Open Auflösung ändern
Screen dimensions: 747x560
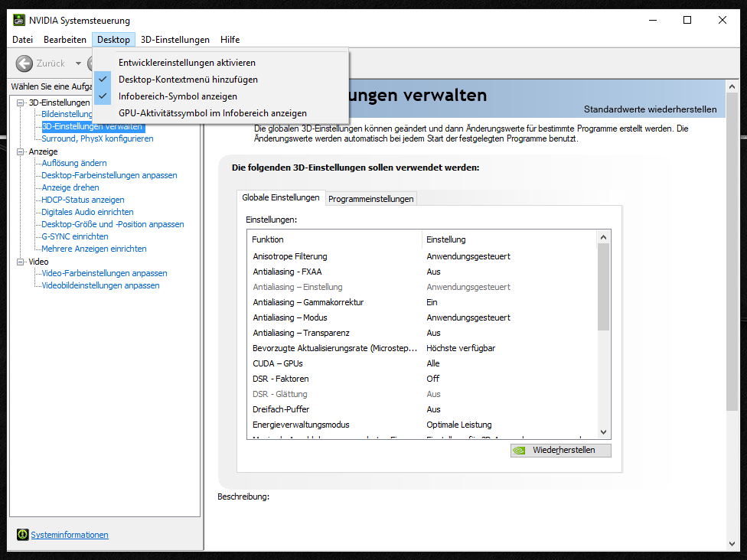pos(73,163)
